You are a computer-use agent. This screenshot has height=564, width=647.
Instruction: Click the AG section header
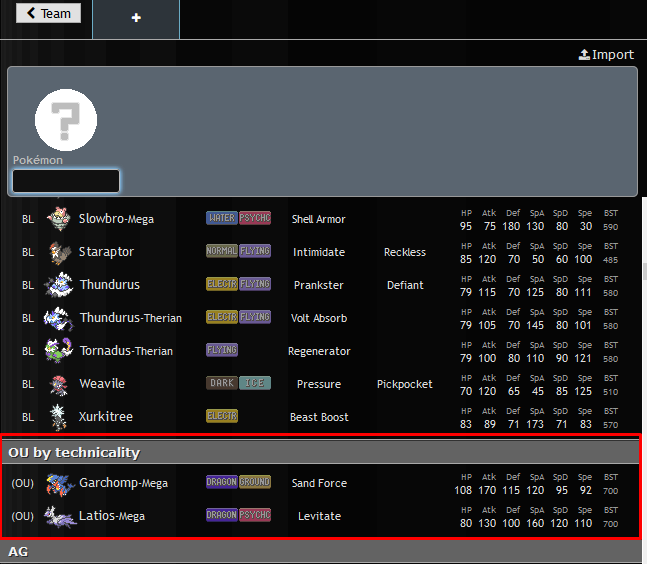pyautogui.click(x=321, y=551)
